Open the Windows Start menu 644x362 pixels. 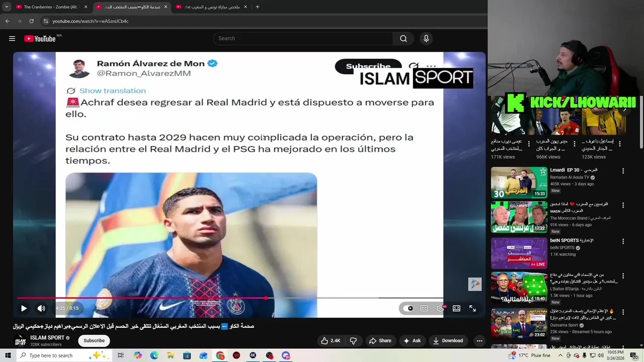(8, 355)
